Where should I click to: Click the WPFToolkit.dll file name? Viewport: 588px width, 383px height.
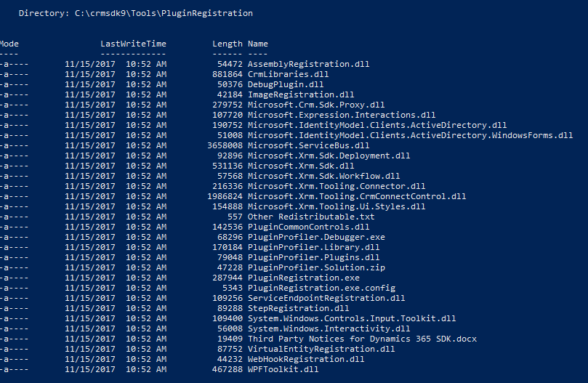pyautogui.click(x=283, y=369)
